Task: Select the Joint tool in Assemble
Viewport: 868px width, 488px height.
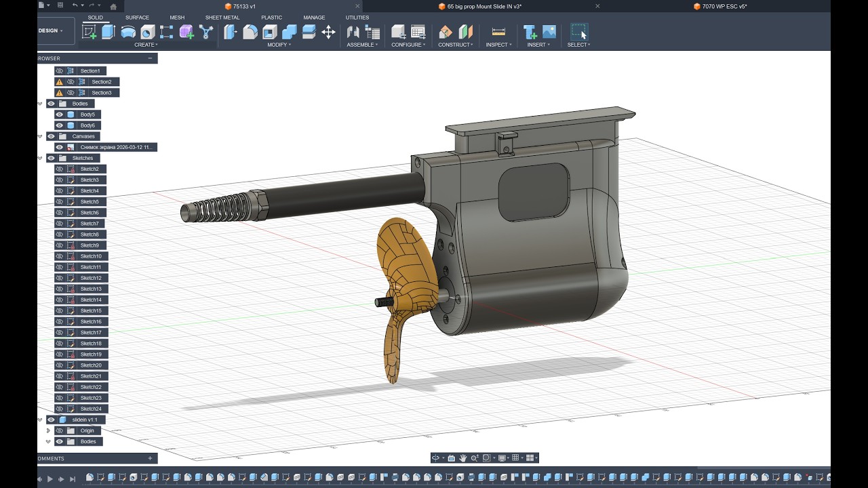Action: pyautogui.click(x=353, y=32)
